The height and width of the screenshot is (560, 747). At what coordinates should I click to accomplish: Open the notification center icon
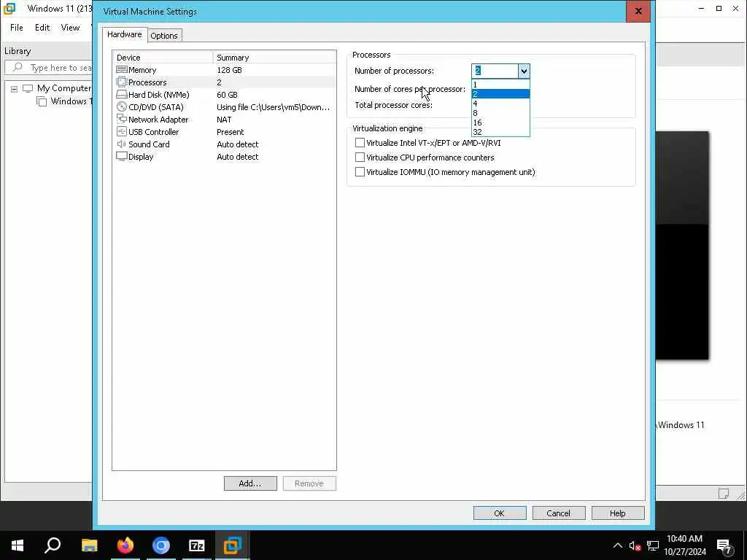pos(724,547)
